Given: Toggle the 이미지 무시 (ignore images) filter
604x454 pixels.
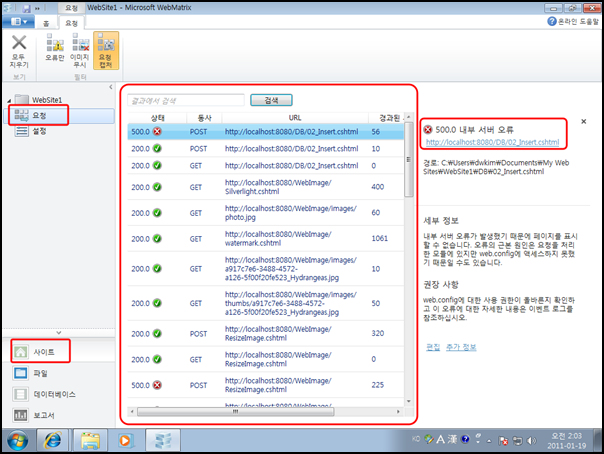Looking at the screenshot, I should pos(80,50).
